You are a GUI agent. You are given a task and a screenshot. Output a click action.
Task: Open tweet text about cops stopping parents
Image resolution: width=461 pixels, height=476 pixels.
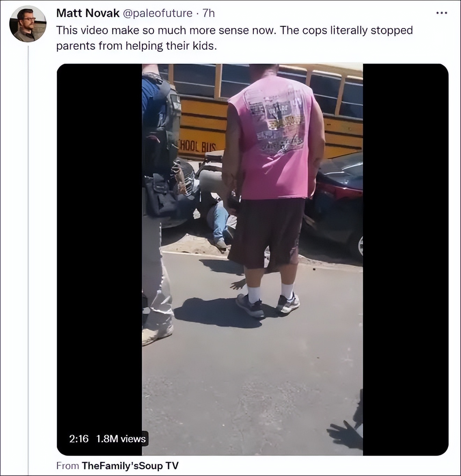pos(234,38)
